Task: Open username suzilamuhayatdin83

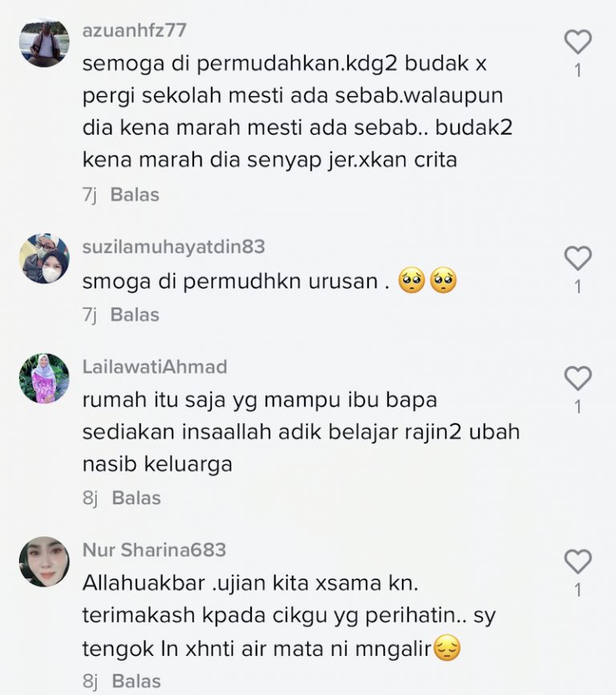Action: point(174,247)
